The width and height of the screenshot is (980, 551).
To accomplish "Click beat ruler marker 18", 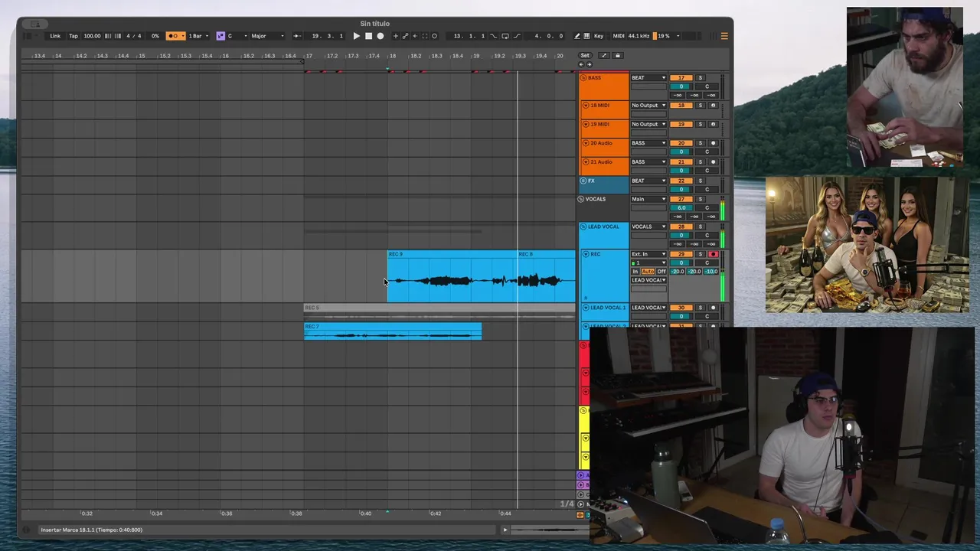I will [x=392, y=56].
